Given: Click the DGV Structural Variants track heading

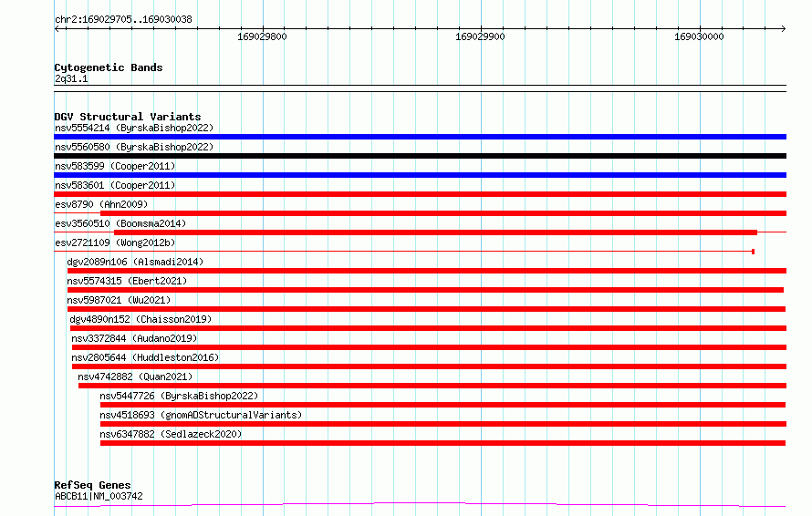Looking at the screenshot, I should [128, 117].
